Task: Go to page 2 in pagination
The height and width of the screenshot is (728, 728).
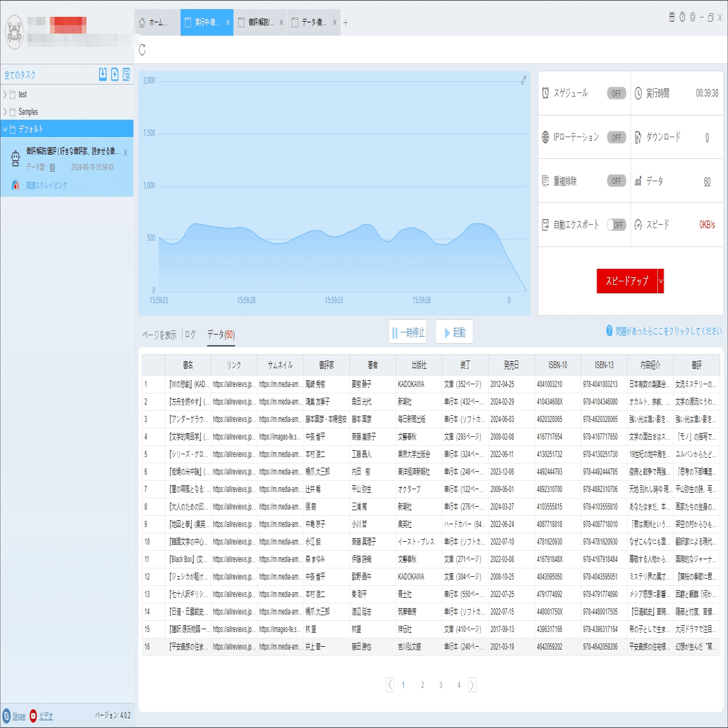Action: [423, 685]
